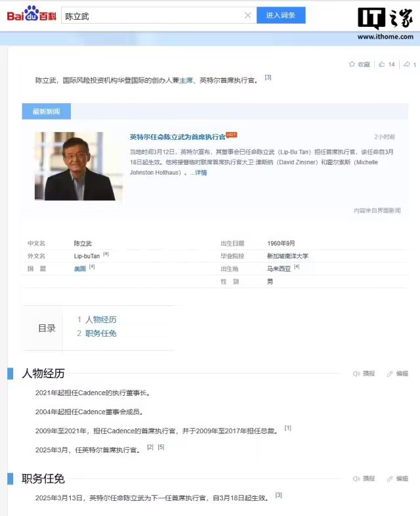Click the 内容来自界面新闻 source text

pyautogui.click(x=377, y=210)
